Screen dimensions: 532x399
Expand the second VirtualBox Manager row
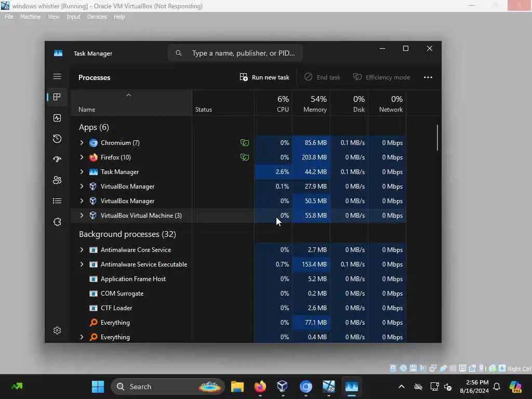tap(82, 201)
